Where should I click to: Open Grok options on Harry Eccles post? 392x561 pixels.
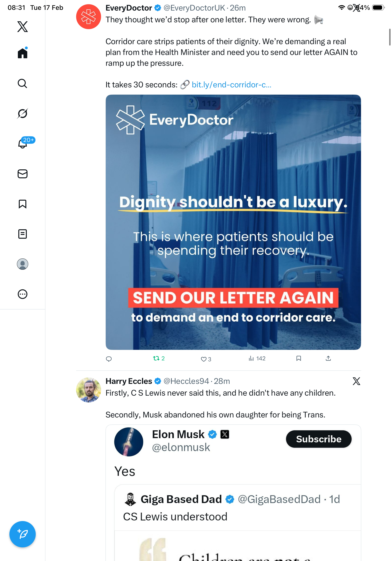coord(356,381)
